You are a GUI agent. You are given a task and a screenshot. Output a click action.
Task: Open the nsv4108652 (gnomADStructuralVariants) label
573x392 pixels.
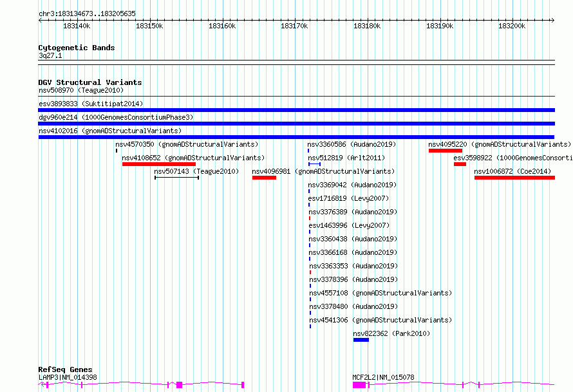(193, 158)
